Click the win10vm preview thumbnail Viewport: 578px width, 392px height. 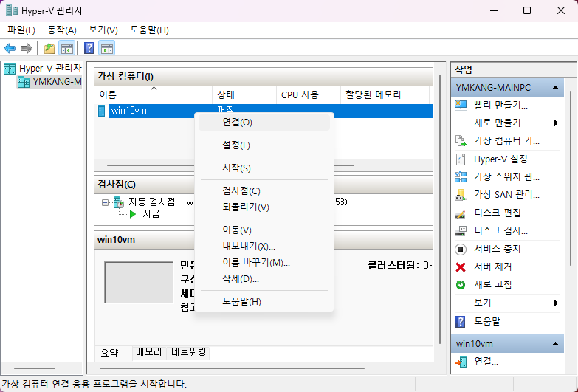point(139,283)
